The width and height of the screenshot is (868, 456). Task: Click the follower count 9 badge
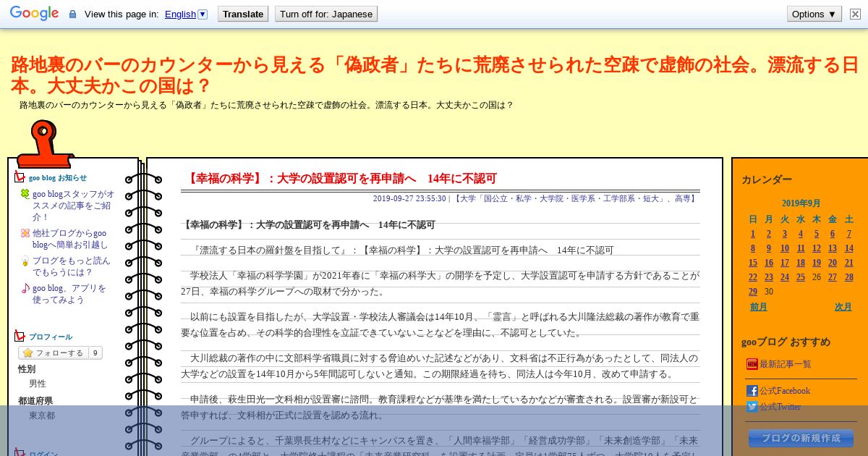(x=95, y=353)
